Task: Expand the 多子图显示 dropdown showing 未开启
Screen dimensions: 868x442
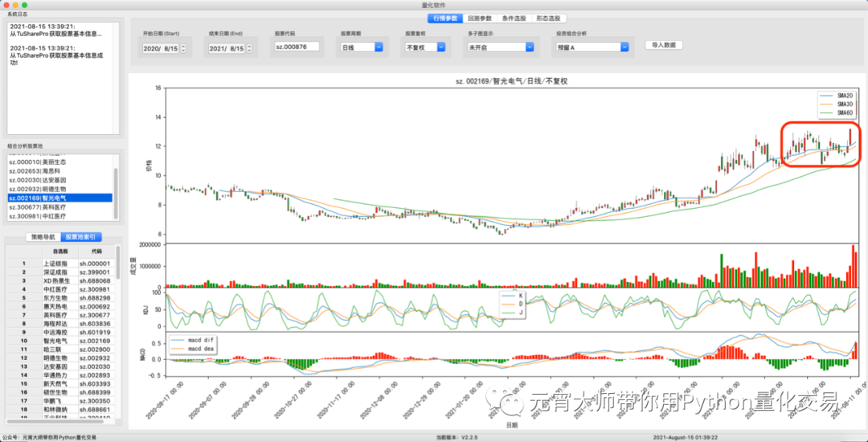Action: click(x=501, y=47)
